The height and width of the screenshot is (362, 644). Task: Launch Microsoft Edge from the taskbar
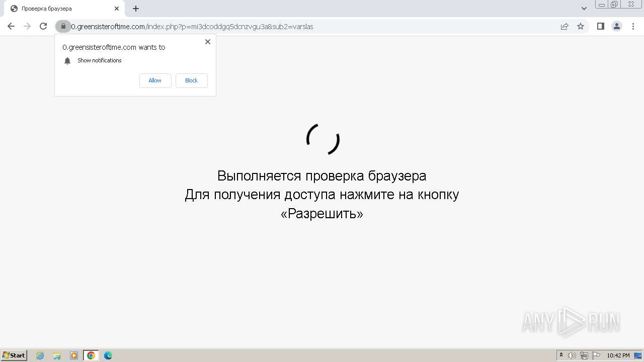click(108, 355)
